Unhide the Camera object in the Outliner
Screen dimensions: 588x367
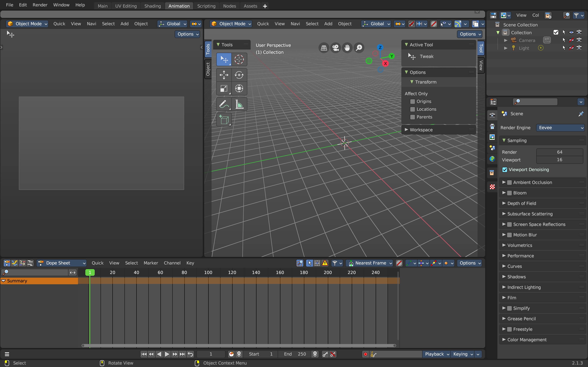click(x=571, y=40)
